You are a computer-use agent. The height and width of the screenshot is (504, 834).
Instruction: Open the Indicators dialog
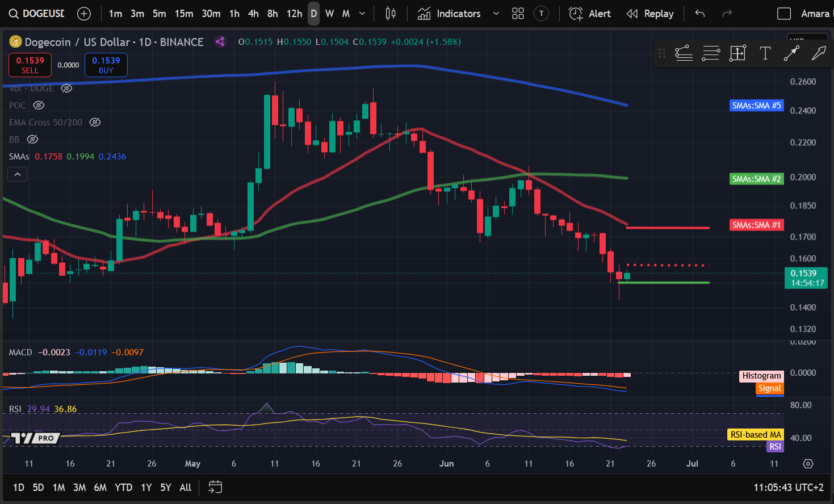click(x=449, y=14)
